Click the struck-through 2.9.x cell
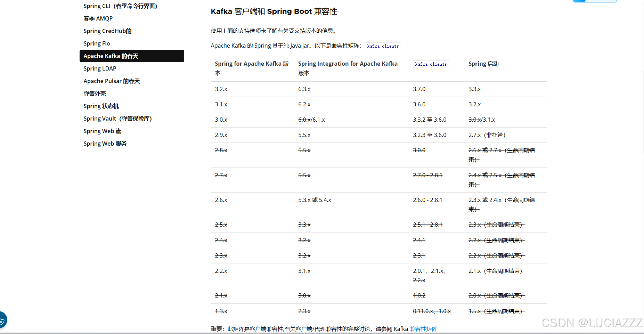 coord(221,135)
